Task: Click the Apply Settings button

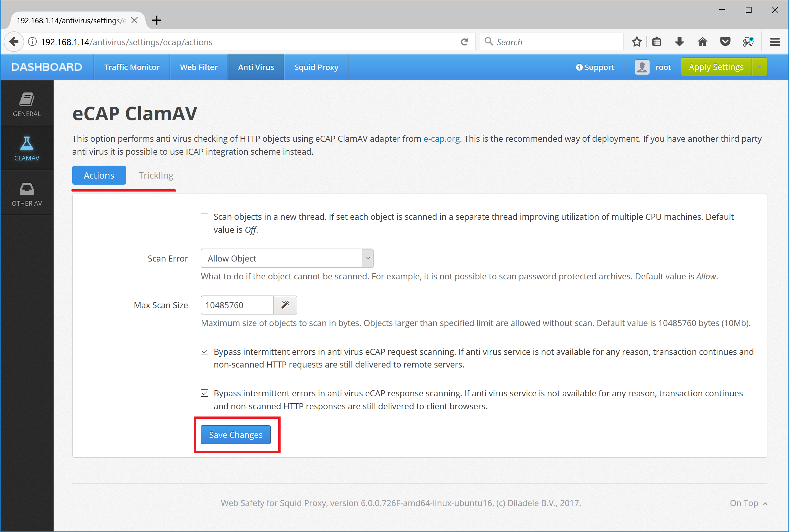Action: click(x=716, y=67)
